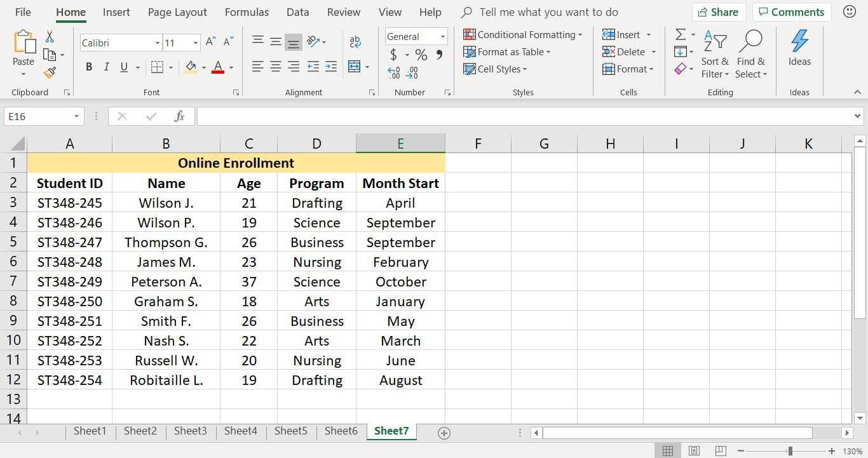Switch to Page Layout view in status bar
Viewport: 868px width, 458px height.
click(694, 451)
